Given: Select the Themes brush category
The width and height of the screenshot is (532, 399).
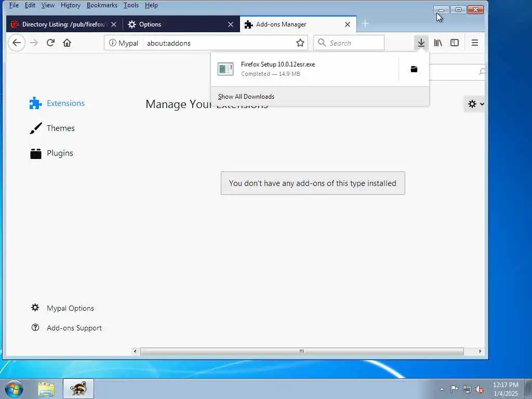Looking at the screenshot, I should coord(52,128).
